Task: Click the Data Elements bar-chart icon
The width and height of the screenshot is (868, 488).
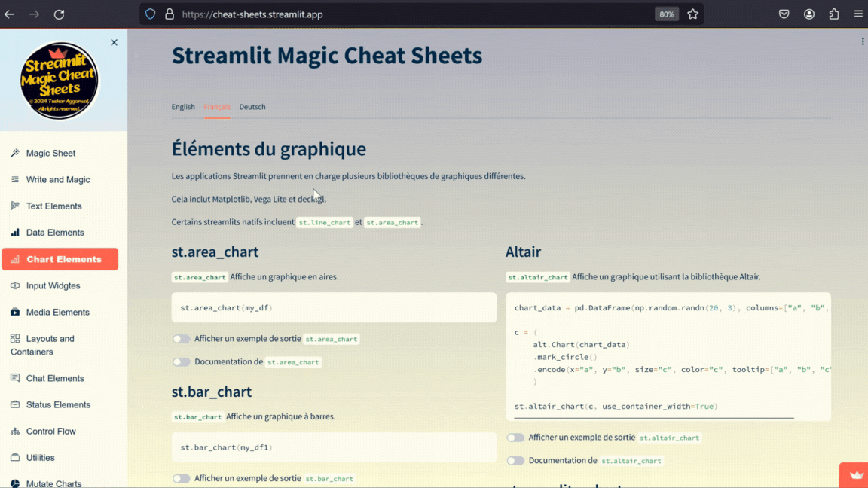Action: click(x=15, y=233)
